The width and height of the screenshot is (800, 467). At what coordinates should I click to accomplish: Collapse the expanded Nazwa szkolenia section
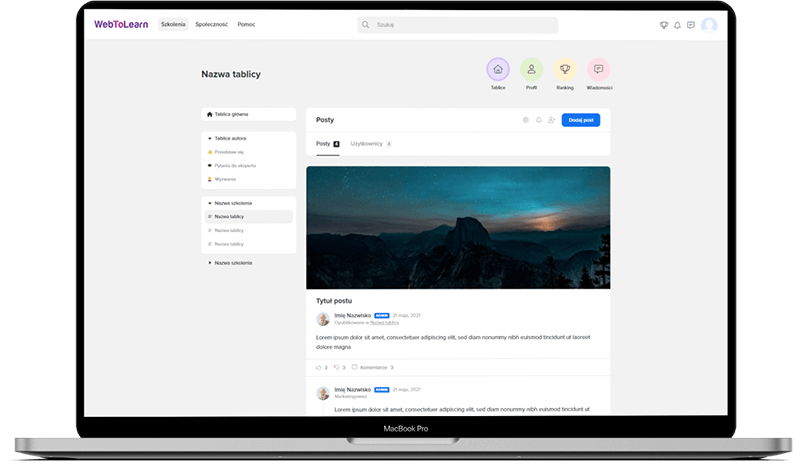coord(209,203)
